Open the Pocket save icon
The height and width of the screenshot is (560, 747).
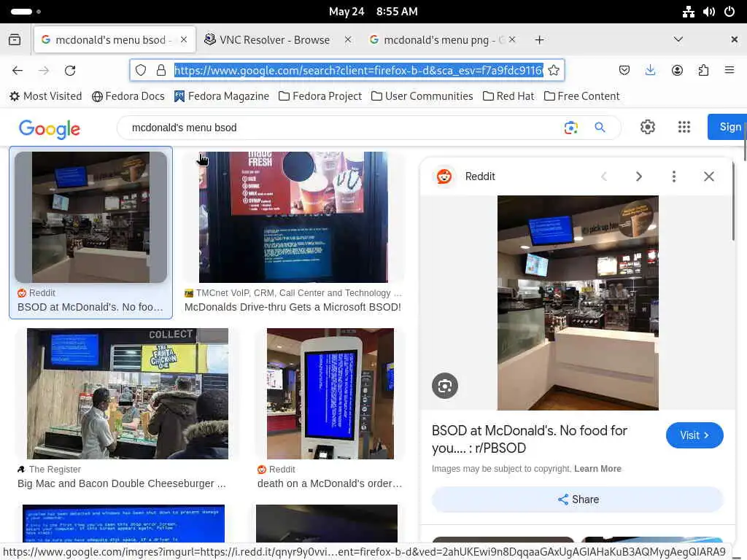coord(624,71)
